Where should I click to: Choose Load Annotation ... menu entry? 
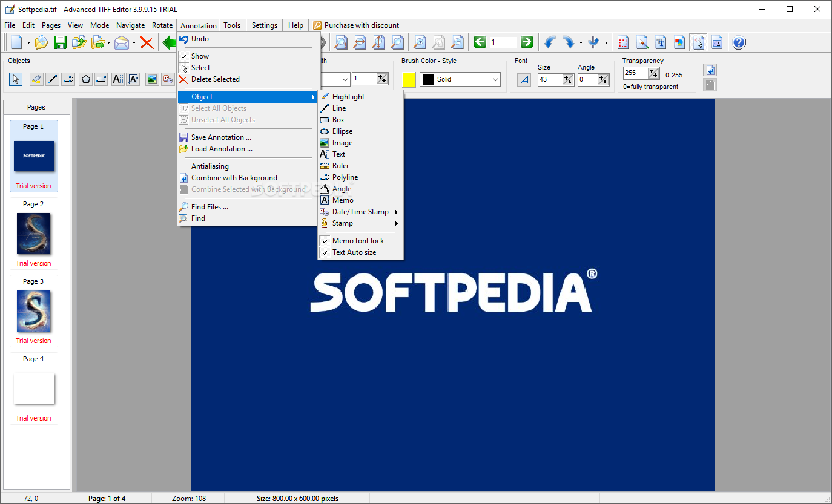248,149
